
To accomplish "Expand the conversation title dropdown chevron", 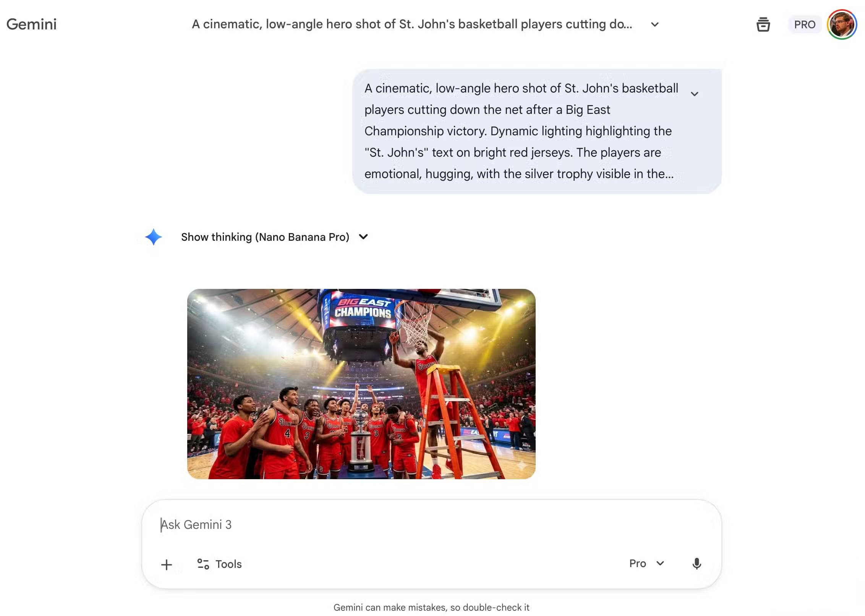I will pyautogui.click(x=655, y=24).
